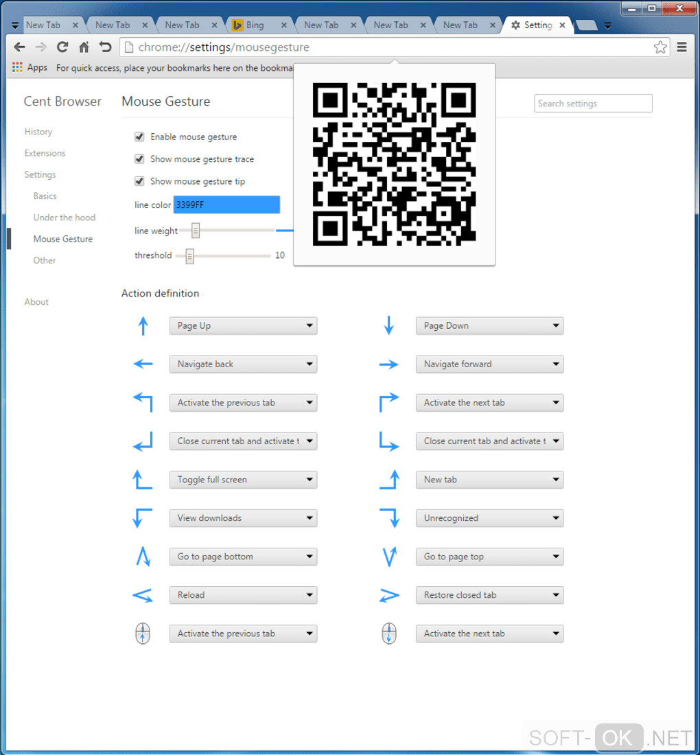Open the Restore closed tab dropdown

tap(489, 595)
